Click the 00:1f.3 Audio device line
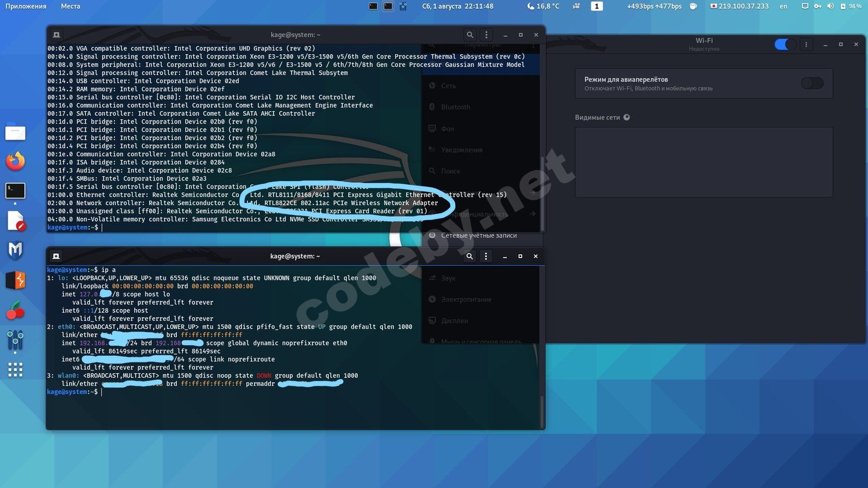Viewport: 868px width, 488px height. click(139, 170)
